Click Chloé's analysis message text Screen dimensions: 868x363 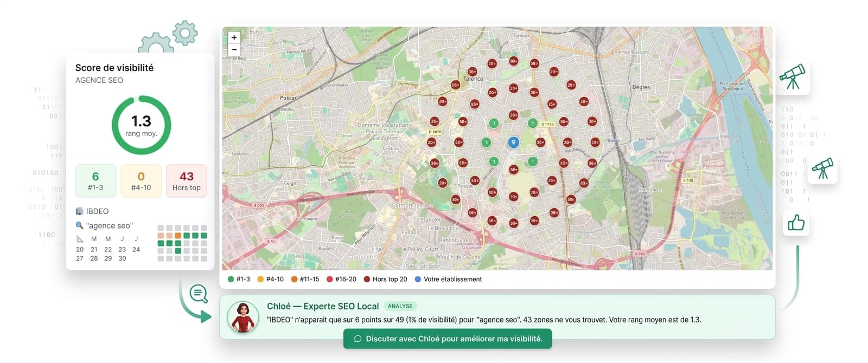484,320
